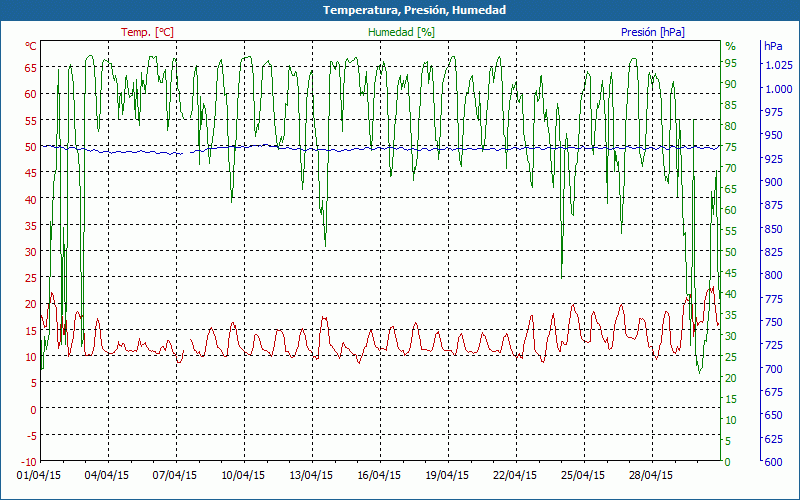
Task: Click "95" on the green humidity axis
Action: pyautogui.click(x=730, y=63)
